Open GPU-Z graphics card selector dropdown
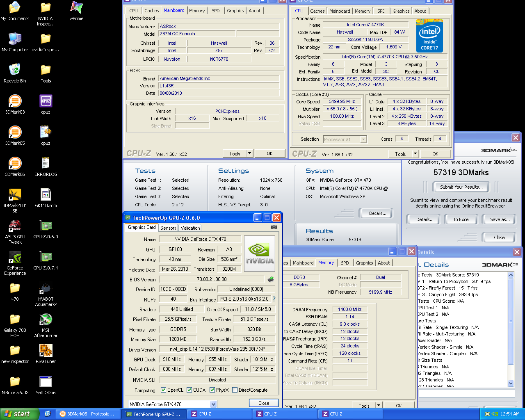The height and width of the screenshot is (420, 525). pos(213,404)
